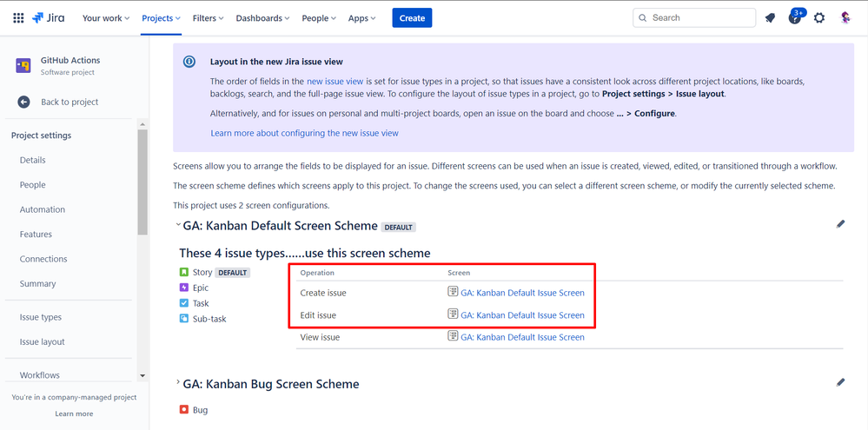Click the Sub-task issue type label

pyautogui.click(x=209, y=319)
